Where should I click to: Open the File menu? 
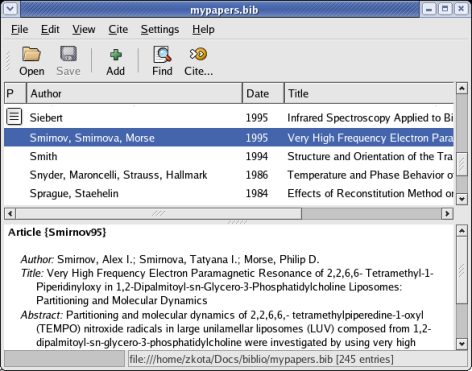pos(19,30)
